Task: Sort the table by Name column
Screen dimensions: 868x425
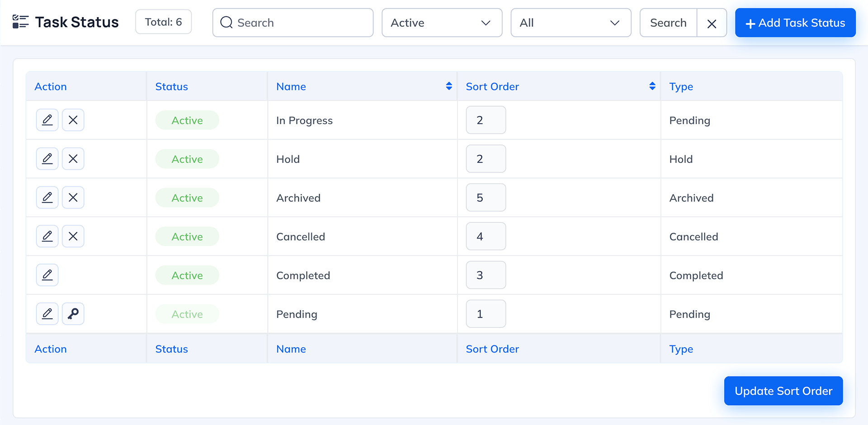Action: click(x=448, y=86)
